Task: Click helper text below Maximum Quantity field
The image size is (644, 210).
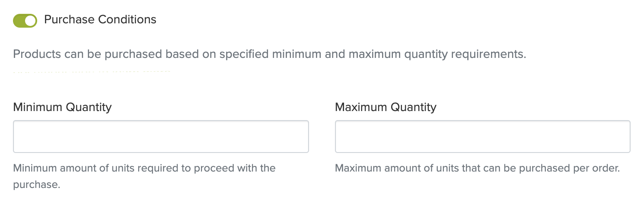Action: pos(477,168)
